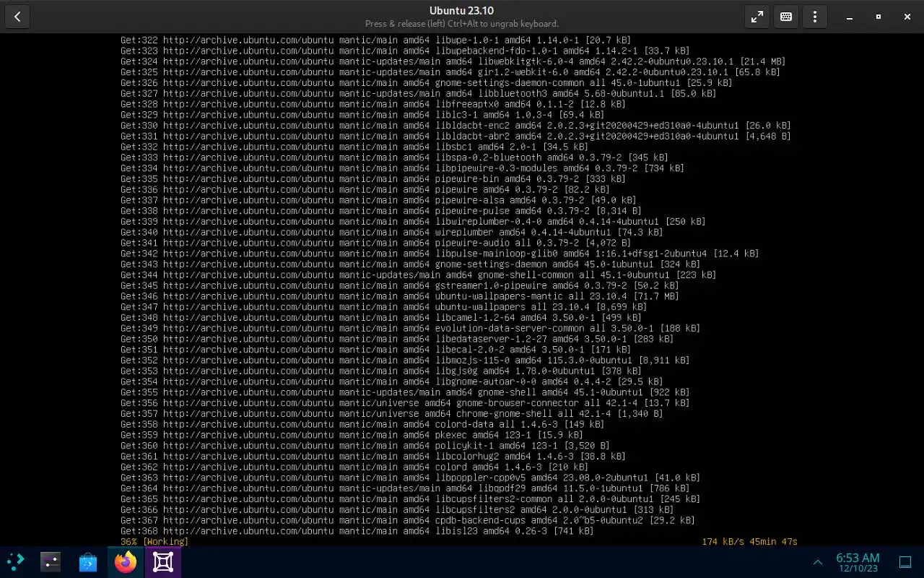Click the Get:330 libldacbt-enc2 line
The image size is (924, 578).
[x=456, y=126]
